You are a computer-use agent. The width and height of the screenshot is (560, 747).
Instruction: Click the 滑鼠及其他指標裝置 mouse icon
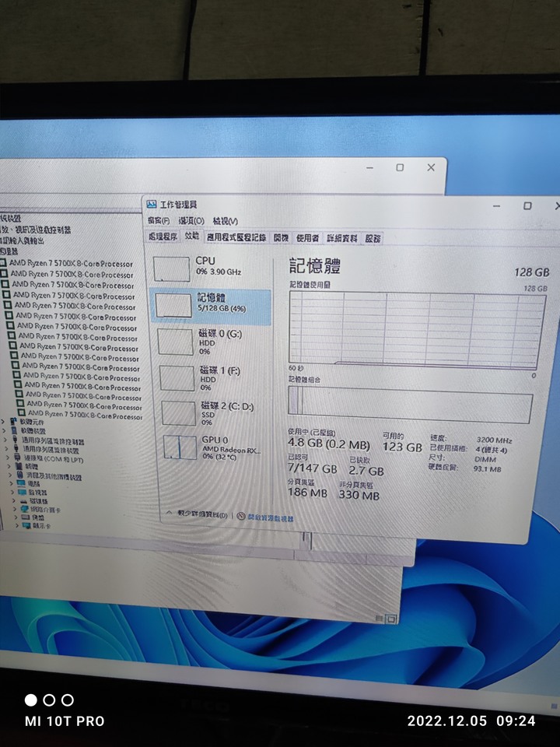tap(20, 475)
